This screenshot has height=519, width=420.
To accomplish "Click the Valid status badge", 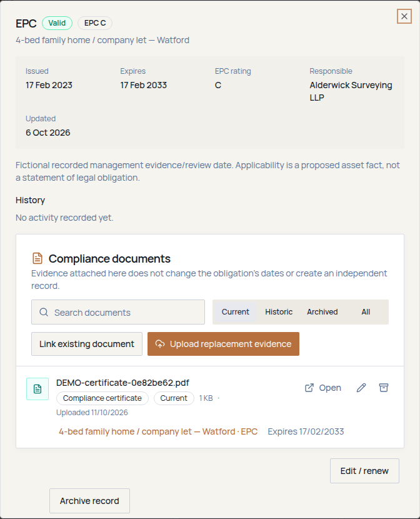I will (x=57, y=23).
